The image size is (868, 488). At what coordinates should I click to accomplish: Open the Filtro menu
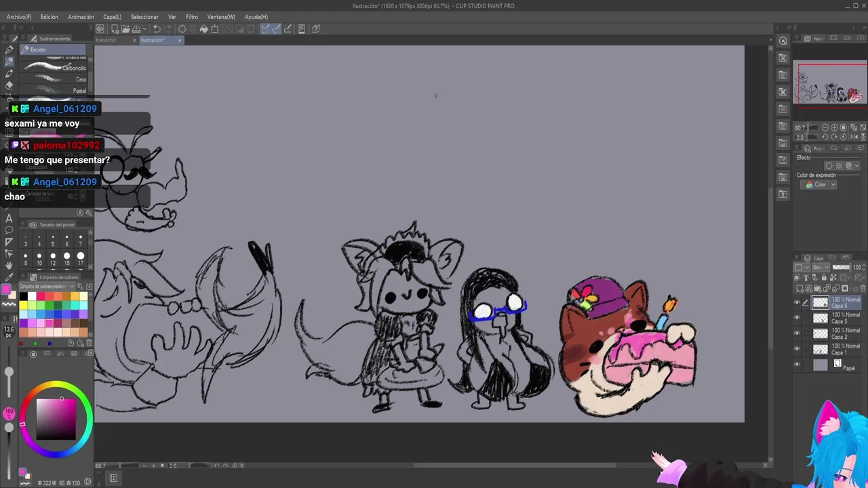tap(192, 17)
